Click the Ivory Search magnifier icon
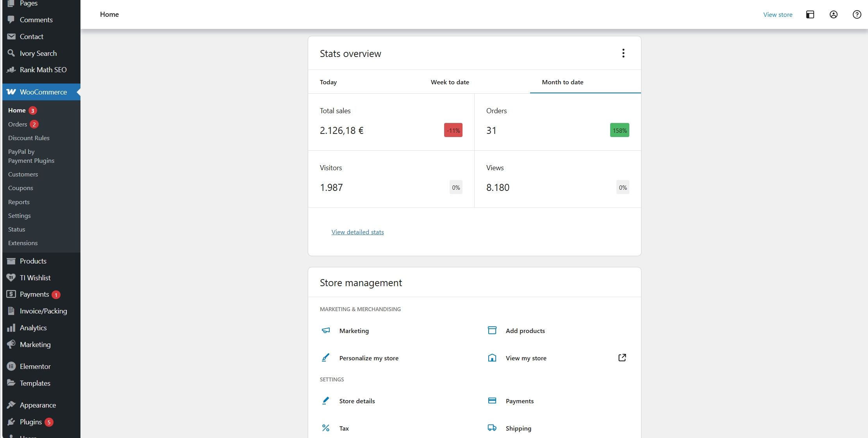The width and height of the screenshot is (868, 438). [x=11, y=53]
